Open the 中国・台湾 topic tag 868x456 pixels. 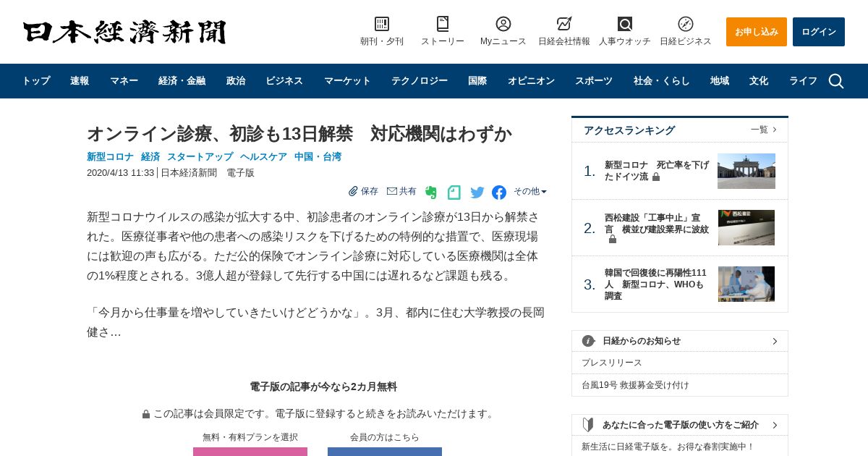[318, 156]
